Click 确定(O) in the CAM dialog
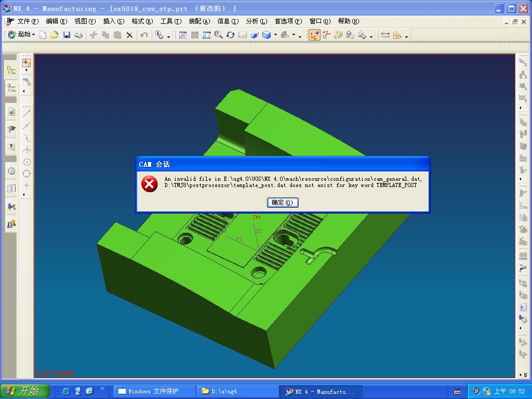Image resolution: width=532 pixels, height=399 pixels. pos(283,203)
